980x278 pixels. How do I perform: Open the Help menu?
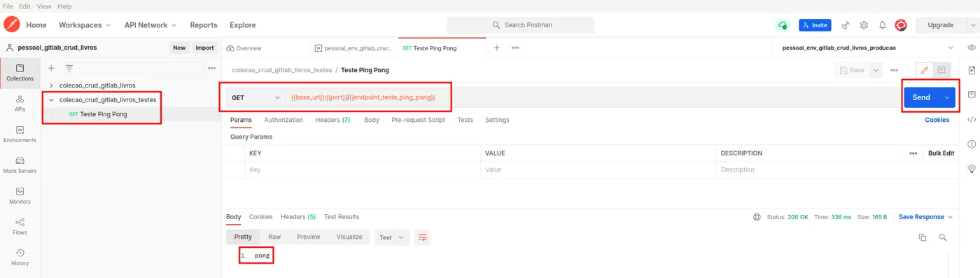64,6
